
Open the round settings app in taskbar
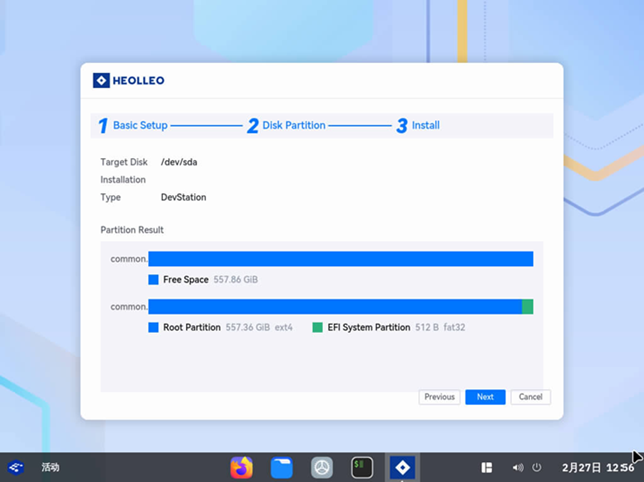pos(321,467)
